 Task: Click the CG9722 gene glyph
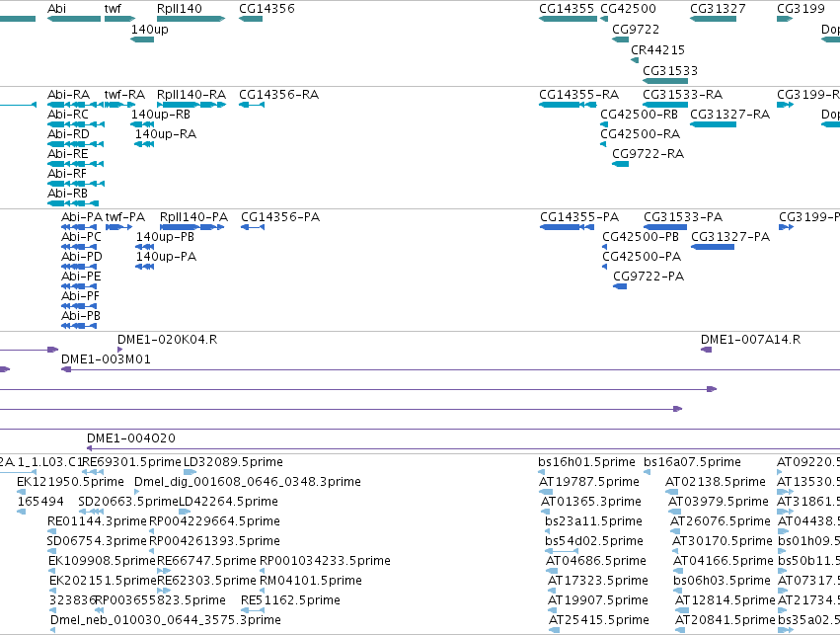tap(620, 40)
